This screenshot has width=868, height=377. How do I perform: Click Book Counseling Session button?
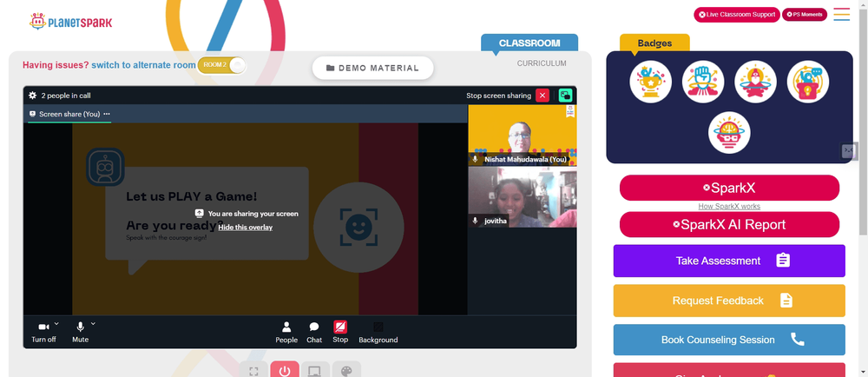click(x=729, y=340)
